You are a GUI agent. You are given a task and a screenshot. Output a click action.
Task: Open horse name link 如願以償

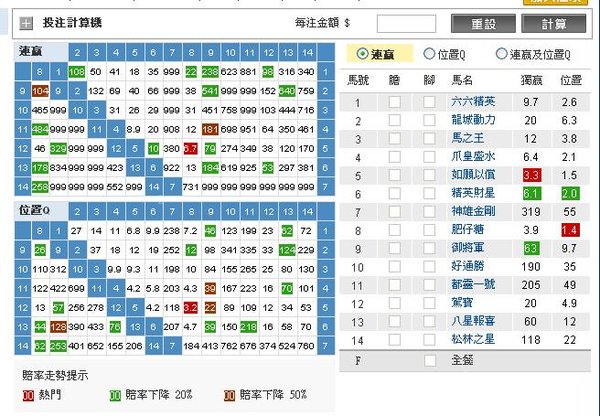(x=473, y=175)
